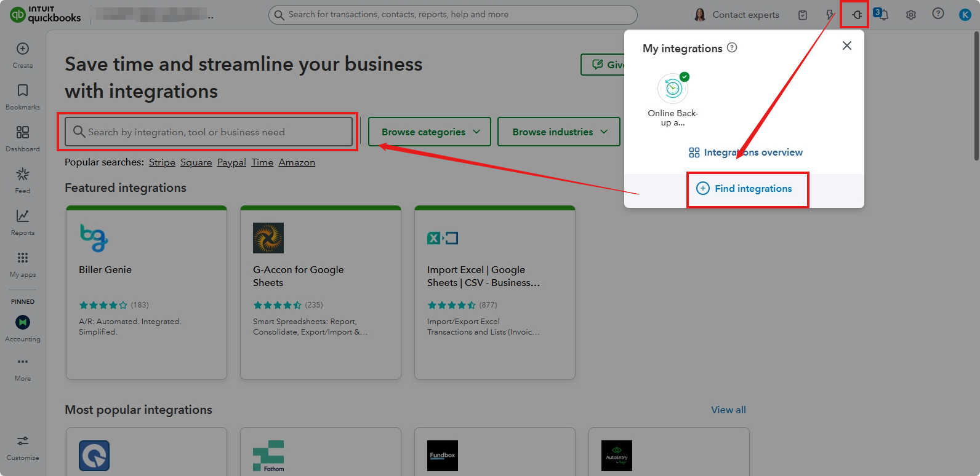
Task: Open the G-Accon for Google Sheets title
Action: pos(299,276)
